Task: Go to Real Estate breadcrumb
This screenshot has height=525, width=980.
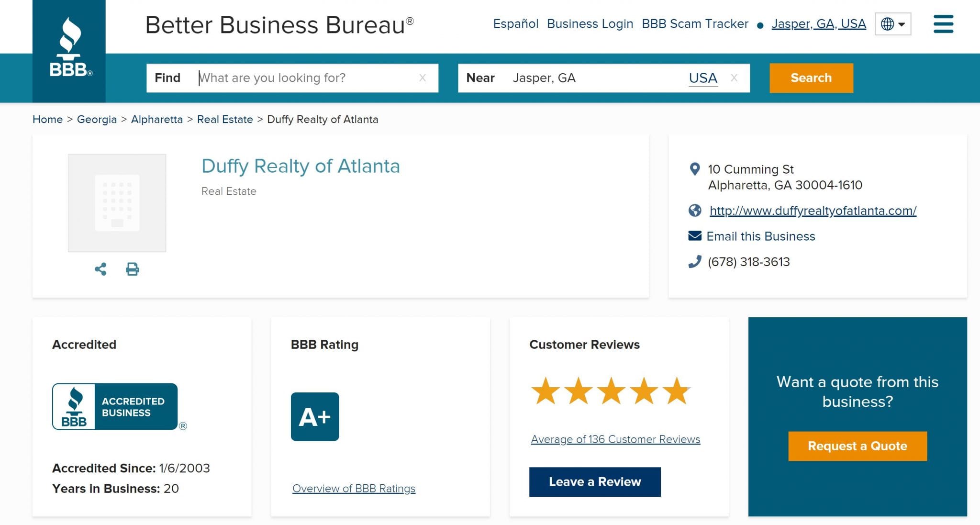Action: pyautogui.click(x=224, y=119)
